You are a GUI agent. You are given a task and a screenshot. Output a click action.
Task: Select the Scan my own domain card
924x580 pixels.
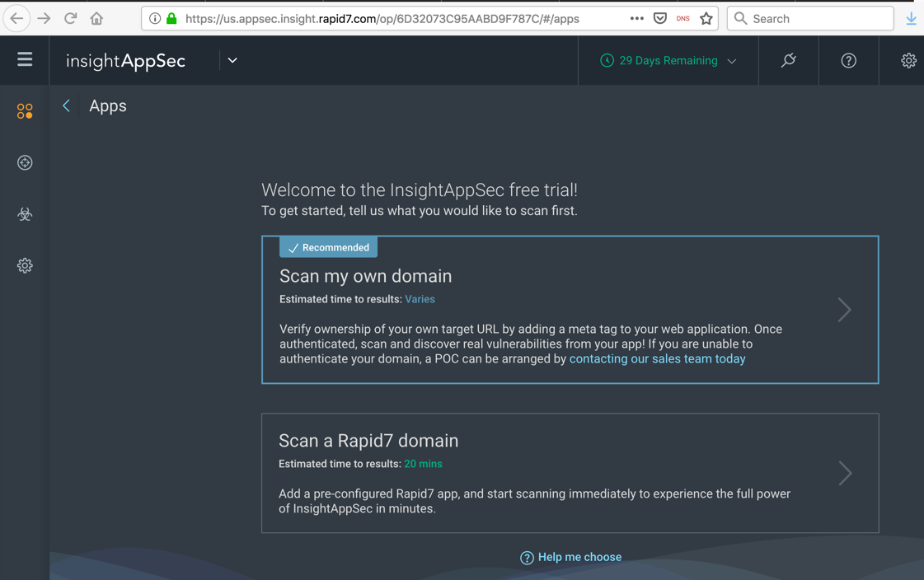pyautogui.click(x=570, y=310)
